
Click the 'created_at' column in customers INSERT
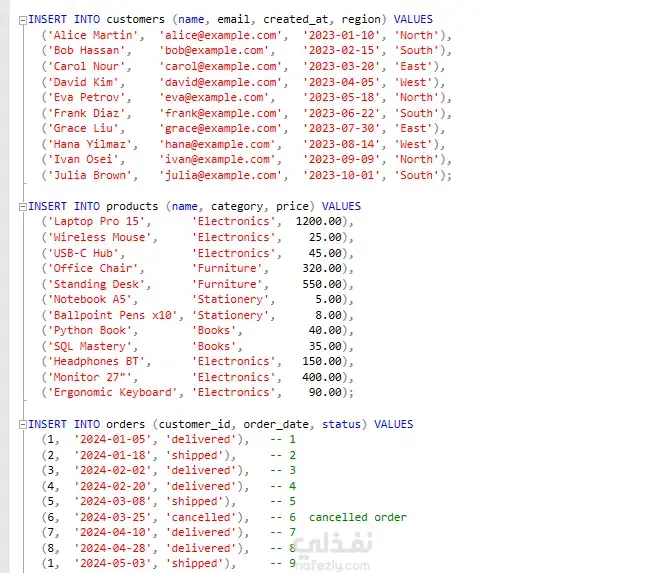[296, 20]
